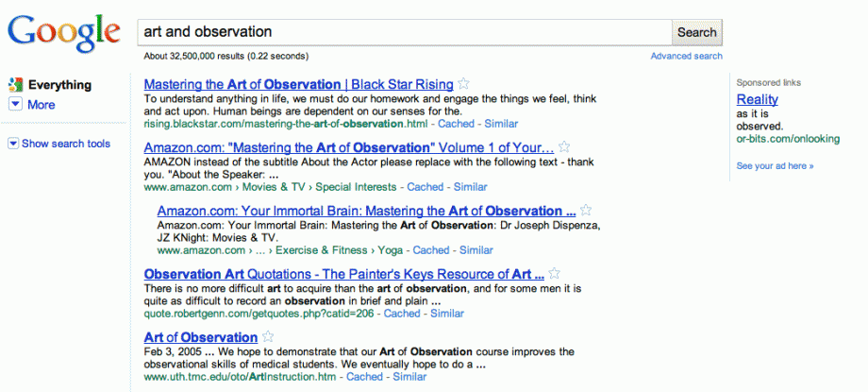Open Cached link for Amazon Movies & TV result

point(426,187)
